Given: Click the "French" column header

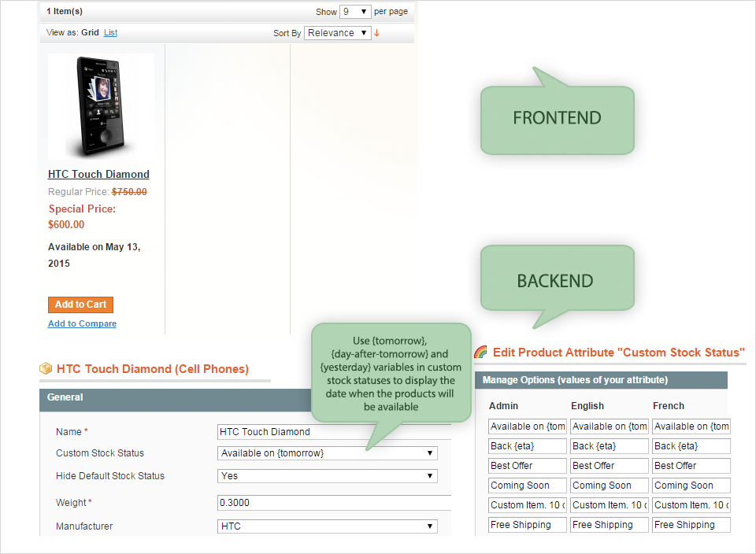Looking at the screenshot, I should coord(669,405).
